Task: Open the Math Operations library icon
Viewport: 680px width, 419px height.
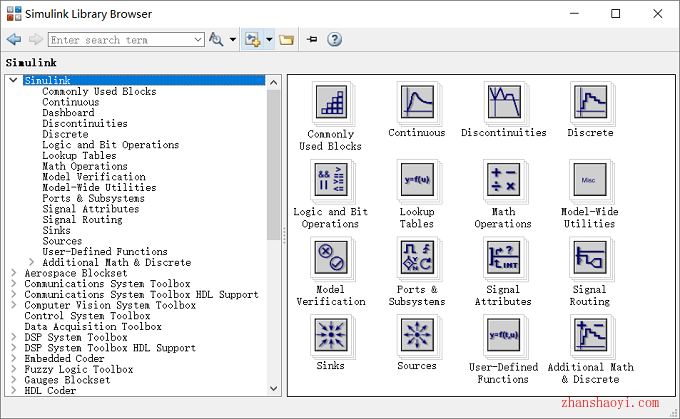Action: 504,180
